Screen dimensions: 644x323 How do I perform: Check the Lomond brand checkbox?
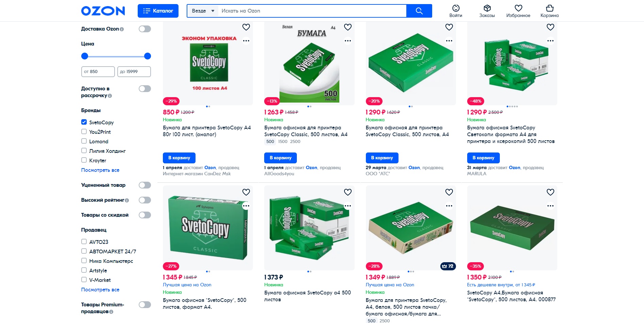(84, 141)
